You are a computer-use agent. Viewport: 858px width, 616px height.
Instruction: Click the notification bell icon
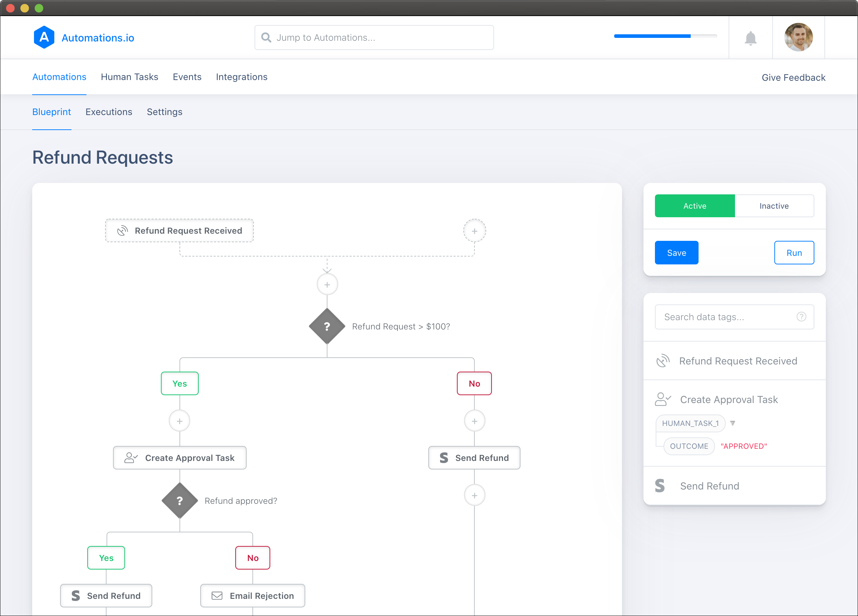pyautogui.click(x=750, y=38)
